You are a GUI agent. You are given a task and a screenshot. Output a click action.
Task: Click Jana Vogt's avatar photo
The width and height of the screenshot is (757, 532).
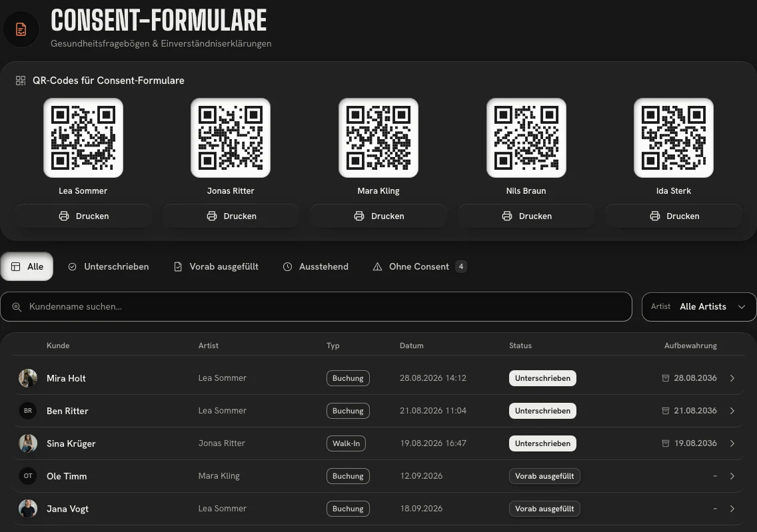(28, 509)
